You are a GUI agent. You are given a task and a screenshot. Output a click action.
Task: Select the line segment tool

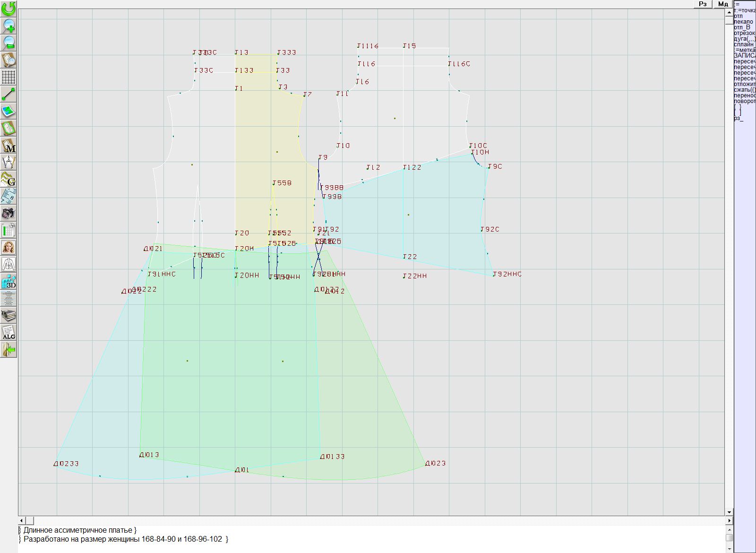[x=9, y=94]
